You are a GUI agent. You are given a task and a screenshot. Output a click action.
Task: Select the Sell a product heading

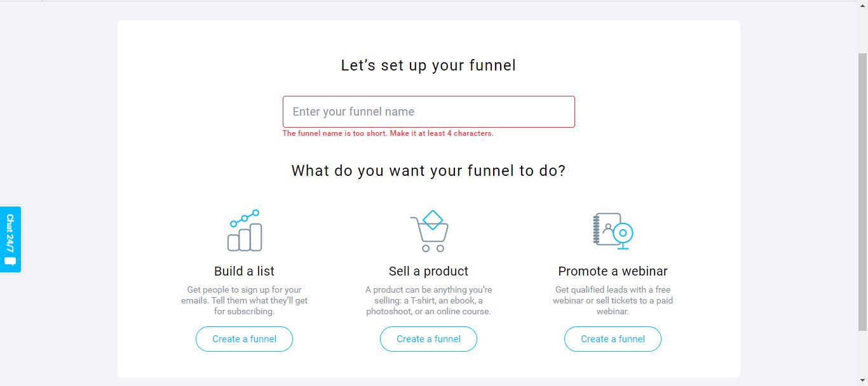pos(428,271)
